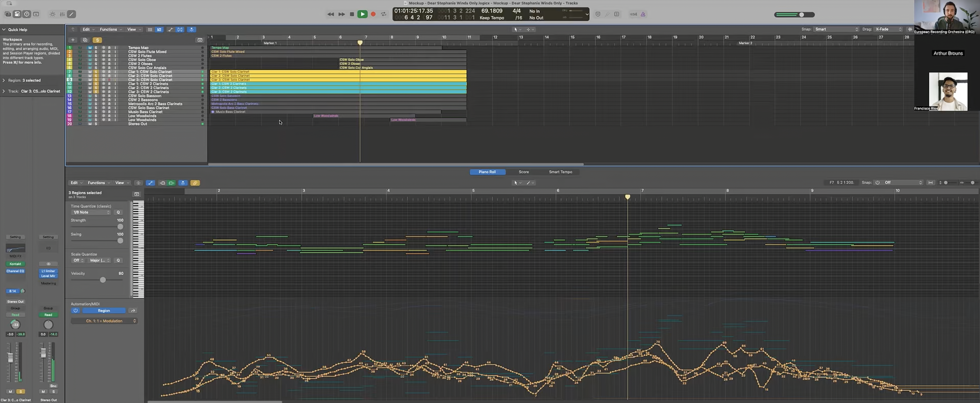Click the Fast Forward transport button
This screenshot has height=403, width=980.
tap(342, 14)
